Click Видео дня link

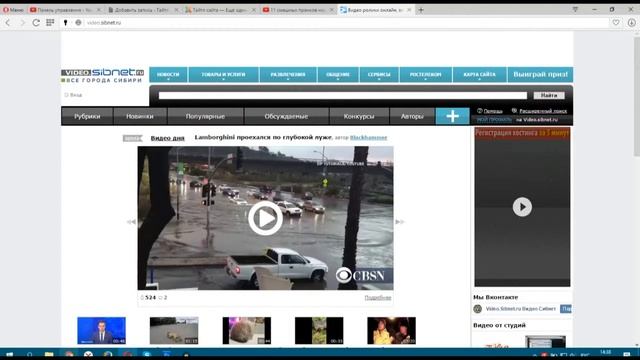(x=167, y=138)
